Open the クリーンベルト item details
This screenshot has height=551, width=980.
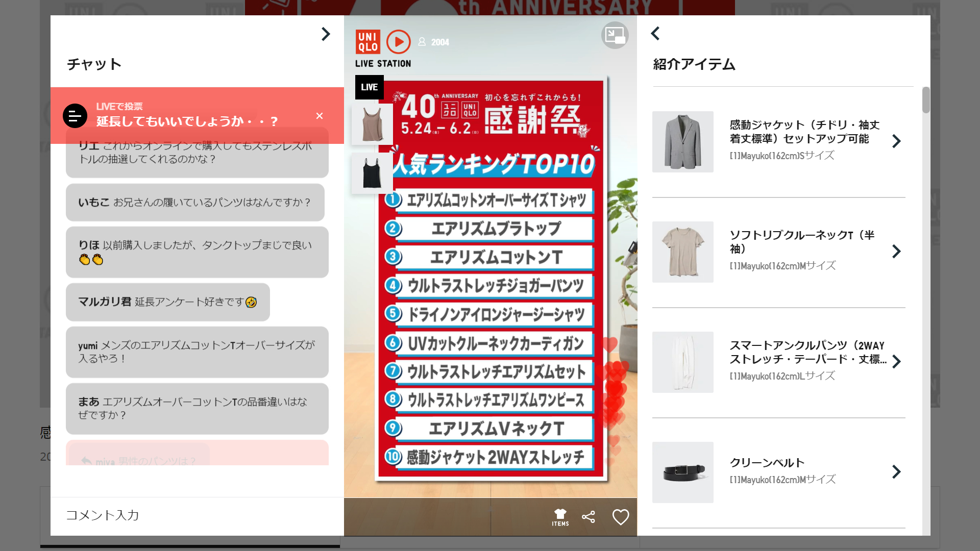point(896,472)
